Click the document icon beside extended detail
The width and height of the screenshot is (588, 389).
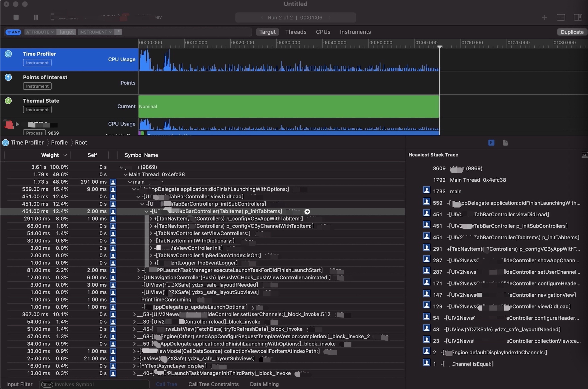click(505, 143)
